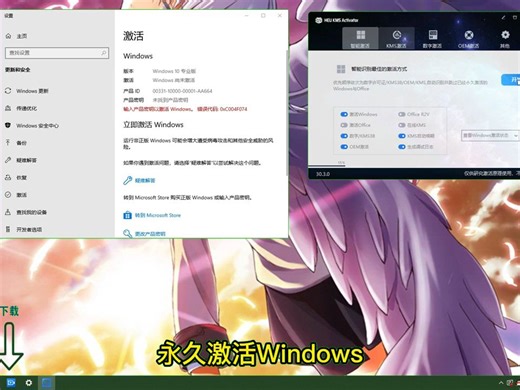Screen dimensions: 520x390
Task: Click the HEU KMS Activator logo icon
Action: (319, 20)
